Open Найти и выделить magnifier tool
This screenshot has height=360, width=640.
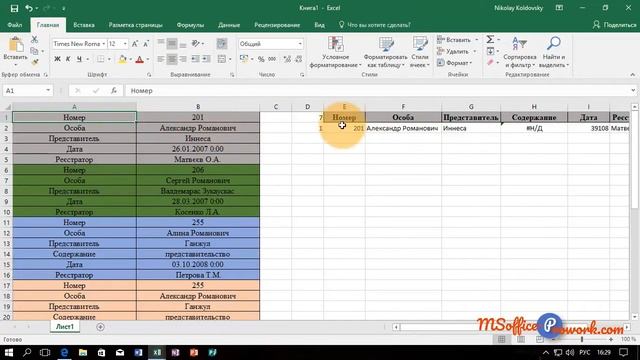[554, 52]
